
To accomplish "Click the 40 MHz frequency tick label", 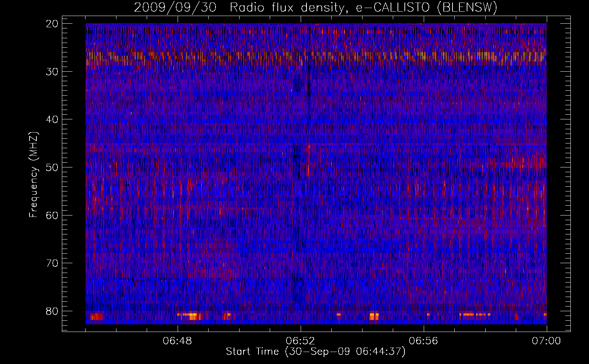I will pos(52,119).
